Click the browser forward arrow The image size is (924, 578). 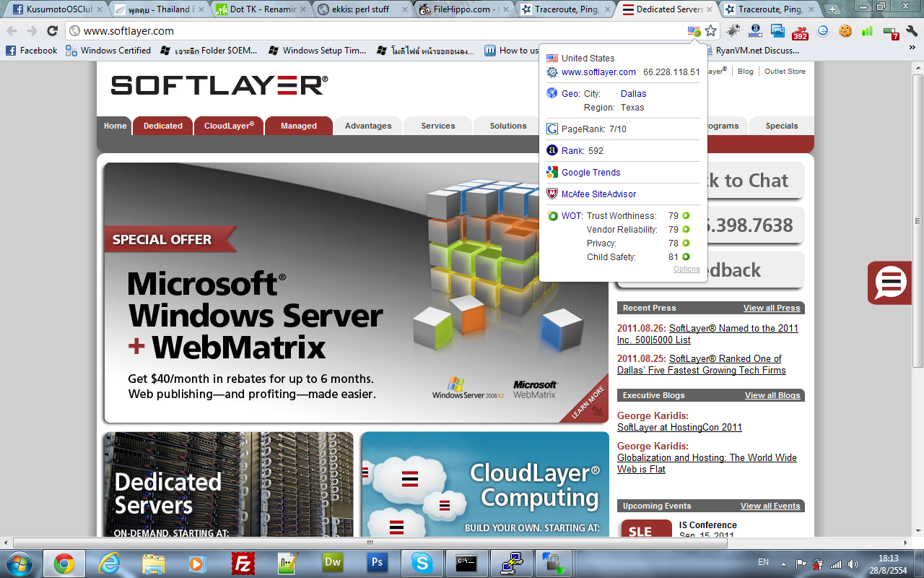tap(32, 31)
